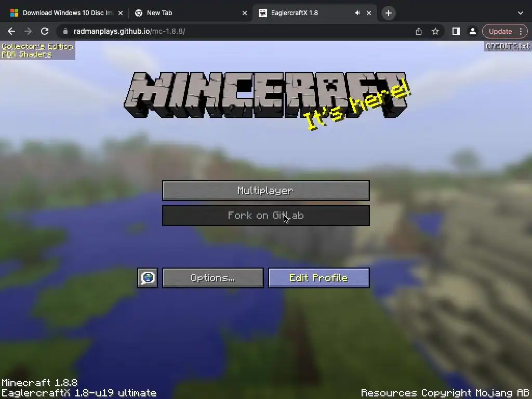
Task: Go forward to next page
Action: [x=28, y=31]
